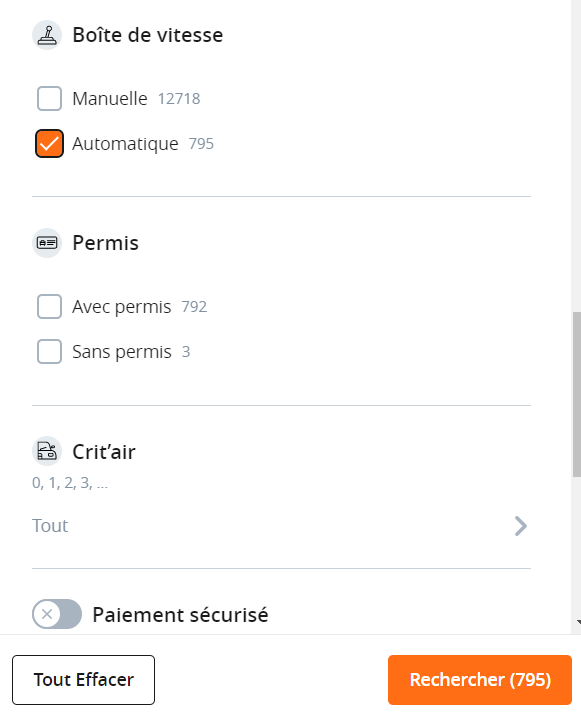Image resolution: width=581 pixels, height=714 pixels.
Task: Click the Avec permis 792 label
Action: (139, 307)
